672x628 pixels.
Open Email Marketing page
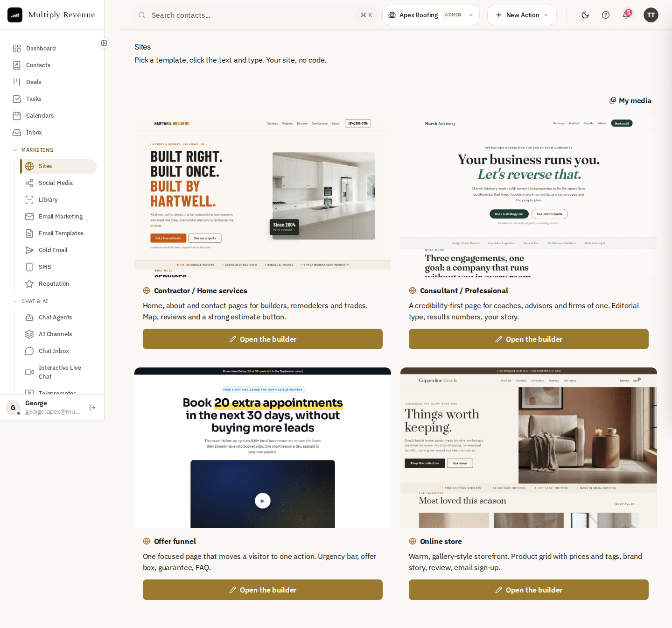(x=59, y=217)
